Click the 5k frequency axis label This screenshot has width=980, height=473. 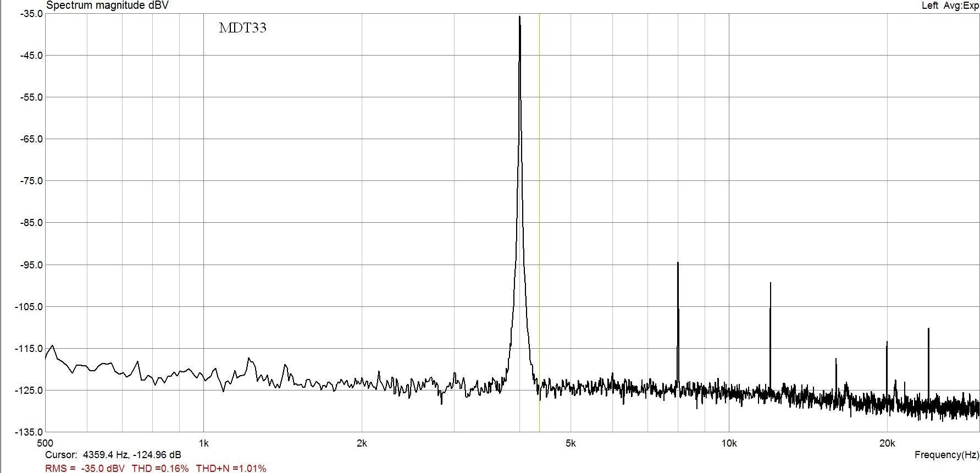571,443
